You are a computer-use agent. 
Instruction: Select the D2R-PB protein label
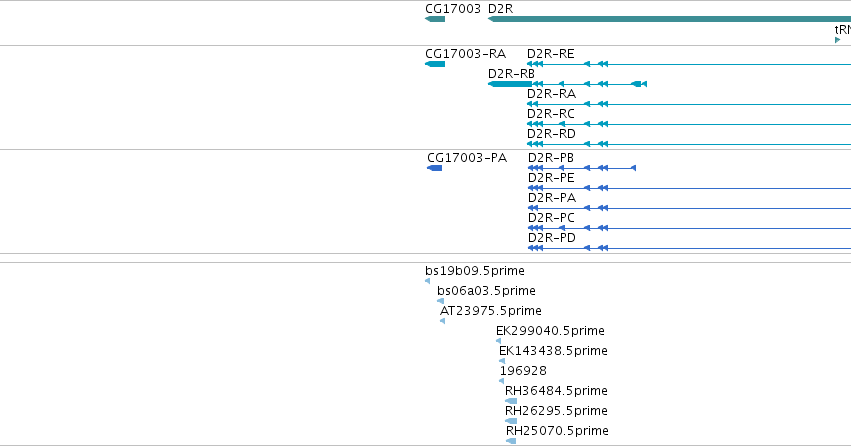click(550, 158)
